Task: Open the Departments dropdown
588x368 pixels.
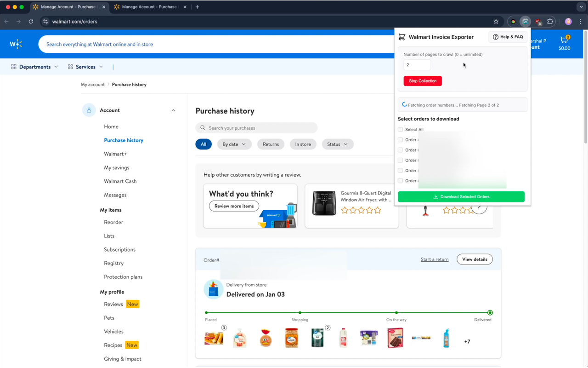Action: pyautogui.click(x=34, y=66)
